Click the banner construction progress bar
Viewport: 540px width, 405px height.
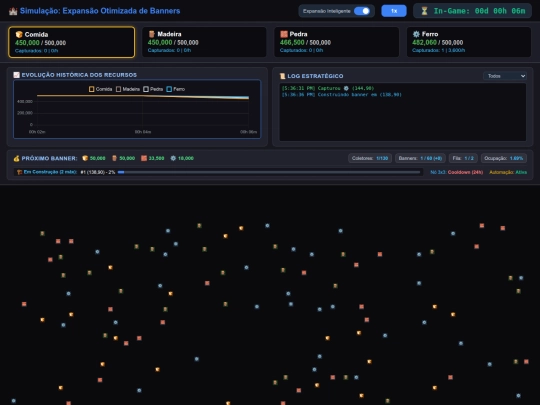[269, 172]
